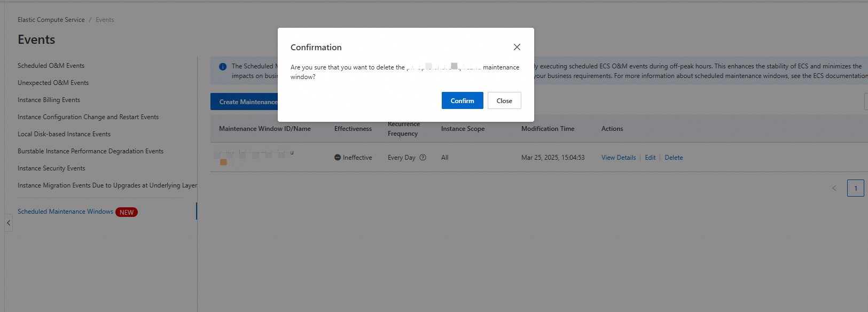
Task: Click the Confirmation dialog title
Action: pyautogui.click(x=316, y=47)
